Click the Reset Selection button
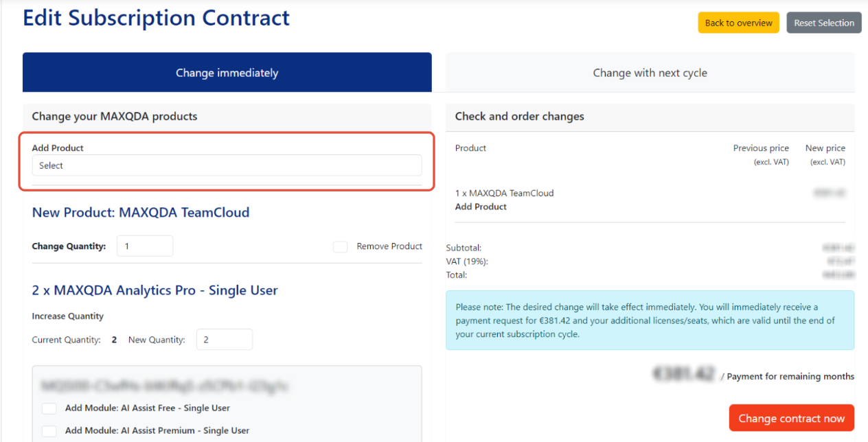This screenshot has width=868, height=442. (824, 23)
